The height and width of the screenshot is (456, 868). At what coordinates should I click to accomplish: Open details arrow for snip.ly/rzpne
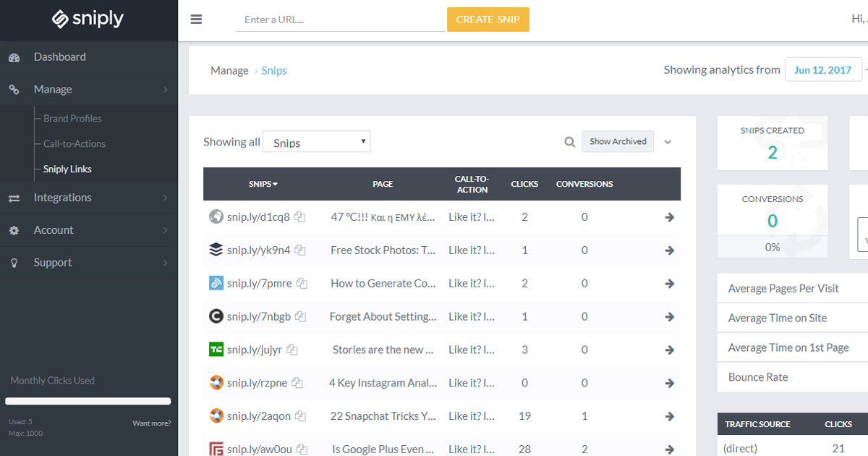coord(670,383)
